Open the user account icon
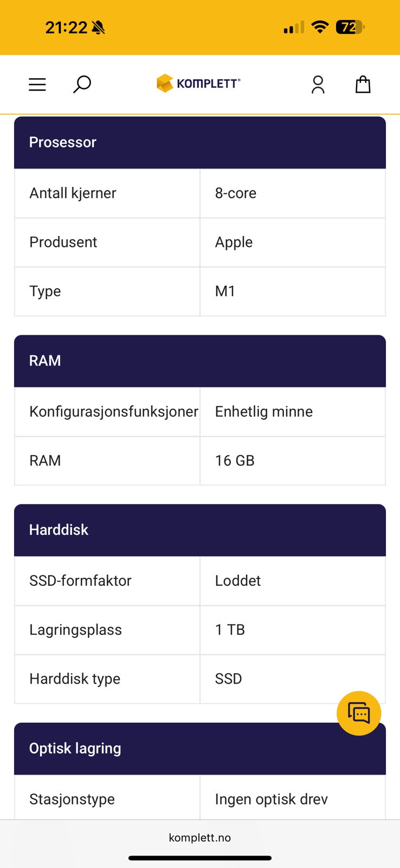400x868 pixels. click(x=318, y=85)
